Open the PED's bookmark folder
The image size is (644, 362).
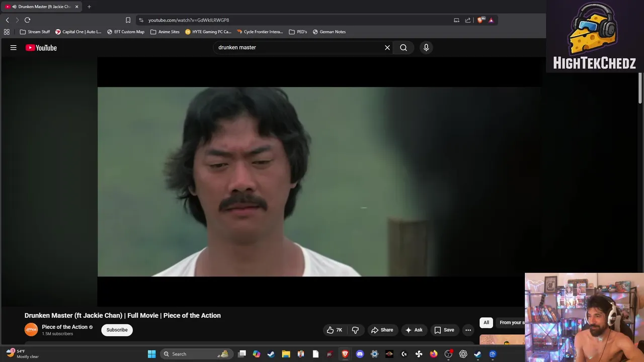[298, 32]
